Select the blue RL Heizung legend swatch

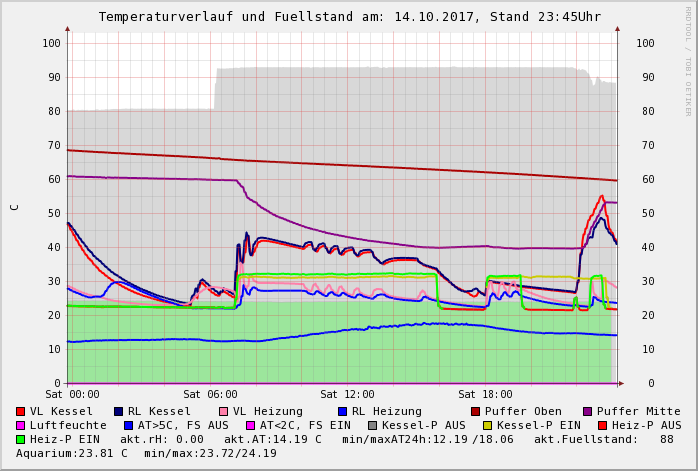[x=342, y=411]
